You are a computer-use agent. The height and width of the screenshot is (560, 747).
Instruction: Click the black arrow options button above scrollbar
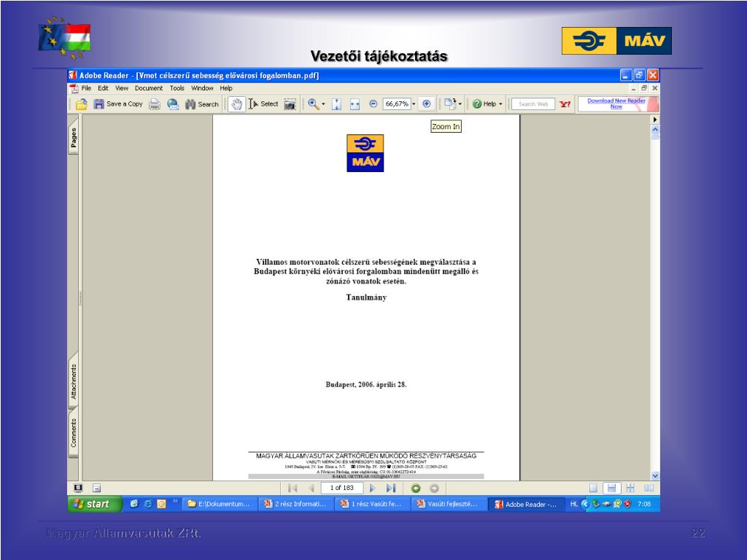655,120
